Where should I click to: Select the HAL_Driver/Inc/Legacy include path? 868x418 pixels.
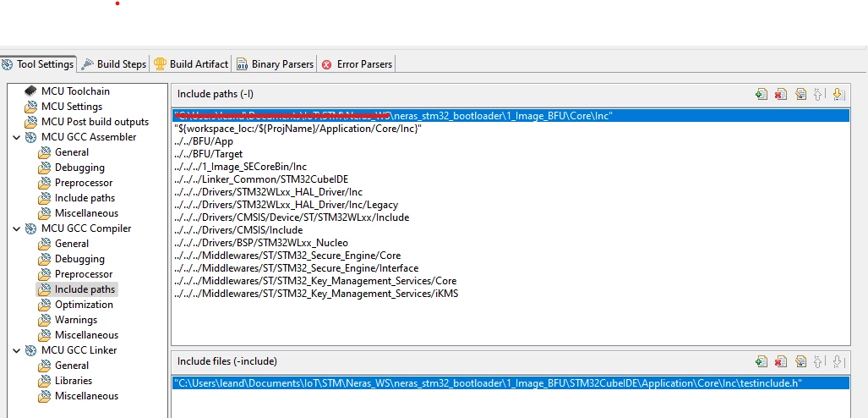point(510,205)
